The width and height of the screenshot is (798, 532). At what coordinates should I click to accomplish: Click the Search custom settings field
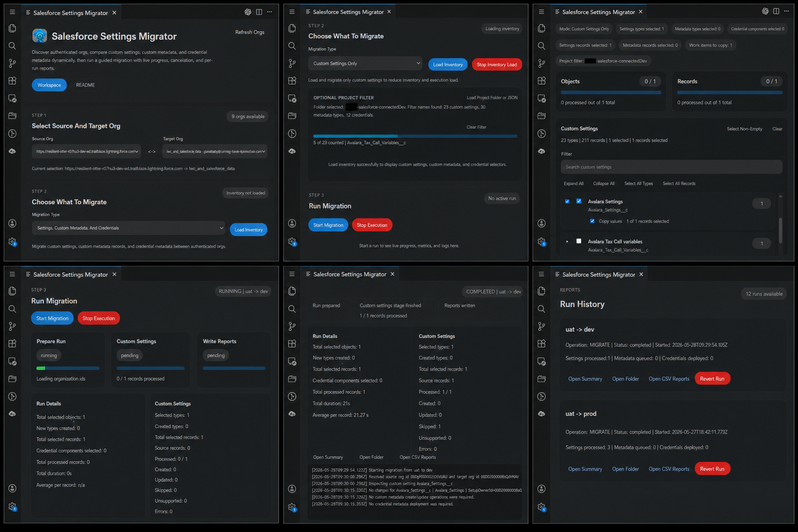click(x=671, y=167)
